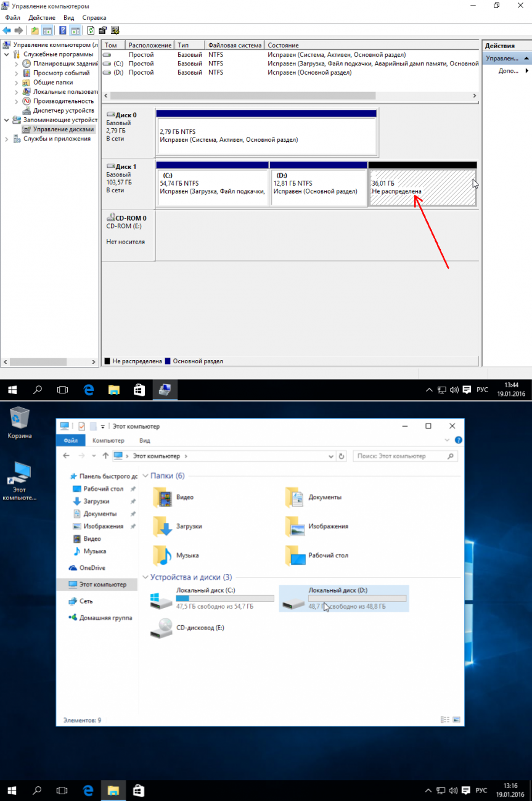Select Планировщик заданий in the console tree
532x801 pixels.
tap(65, 64)
